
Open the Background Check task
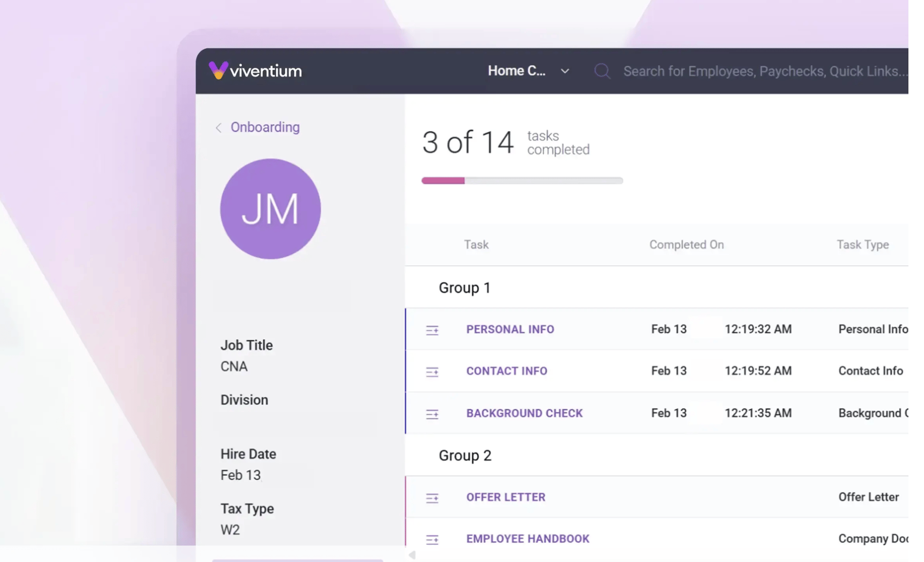[x=524, y=413]
